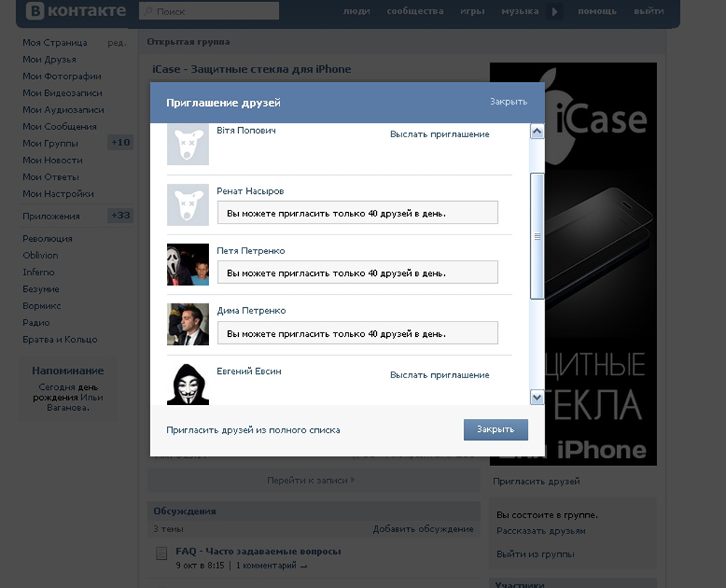Click the FAQ discussion document icon

162,553
